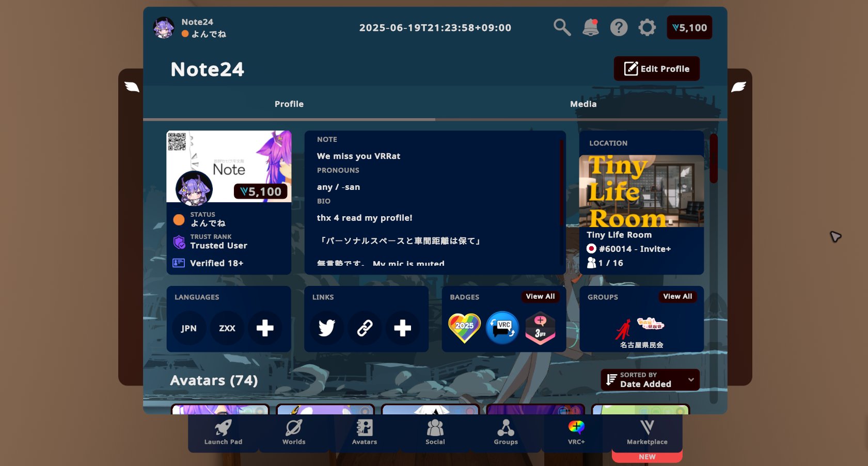The height and width of the screenshot is (466, 868).
Task: Open the Avatars tab
Action: pos(365,432)
